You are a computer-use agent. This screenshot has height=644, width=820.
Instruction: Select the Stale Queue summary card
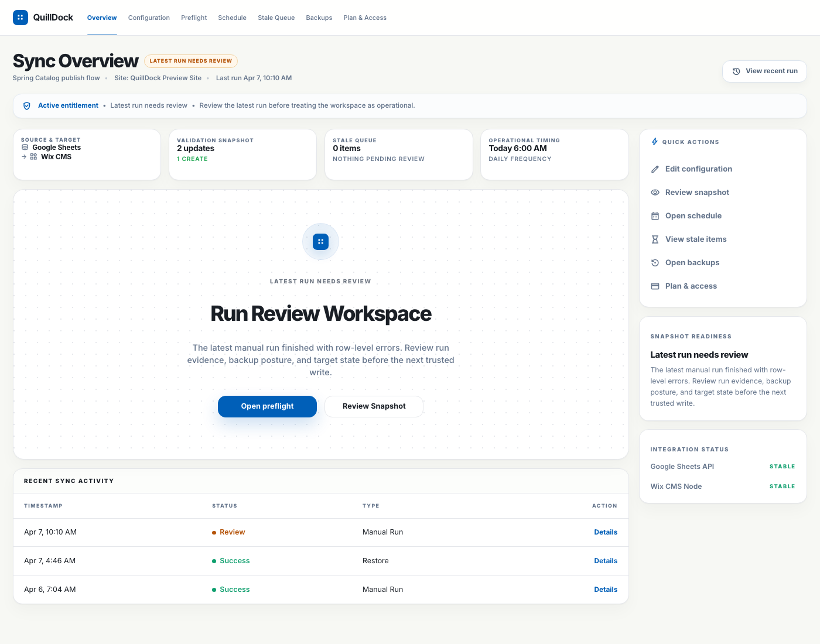point(398,155)
